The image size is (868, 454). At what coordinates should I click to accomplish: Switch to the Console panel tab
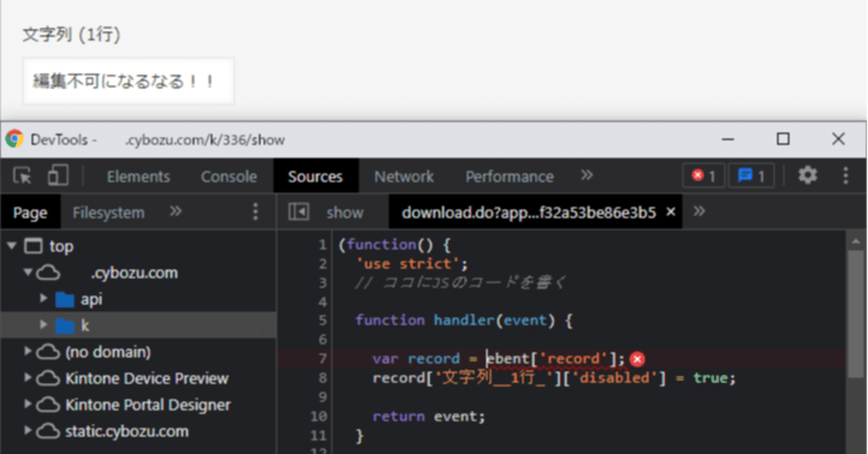pos(229,176)
